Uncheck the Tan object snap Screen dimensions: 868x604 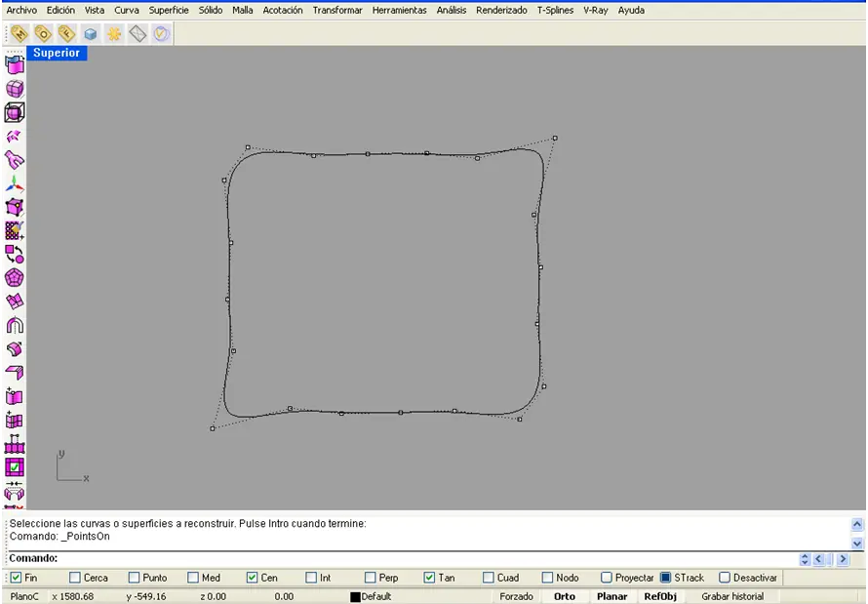[x=429, y=578]
